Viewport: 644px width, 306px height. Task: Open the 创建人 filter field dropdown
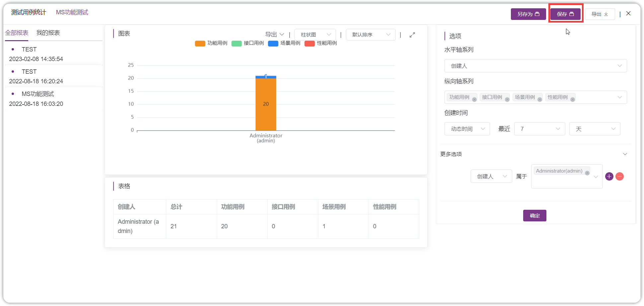(x=491, y=176)
